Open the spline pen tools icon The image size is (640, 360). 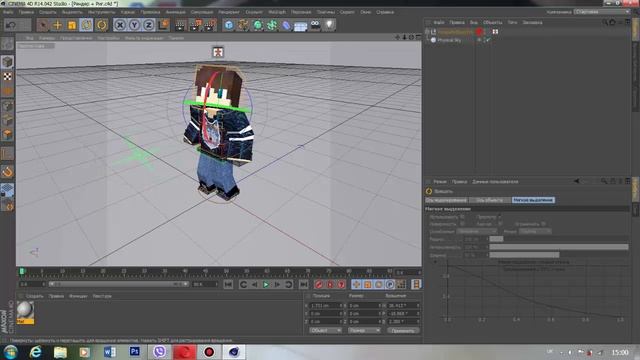pos(243,25)
